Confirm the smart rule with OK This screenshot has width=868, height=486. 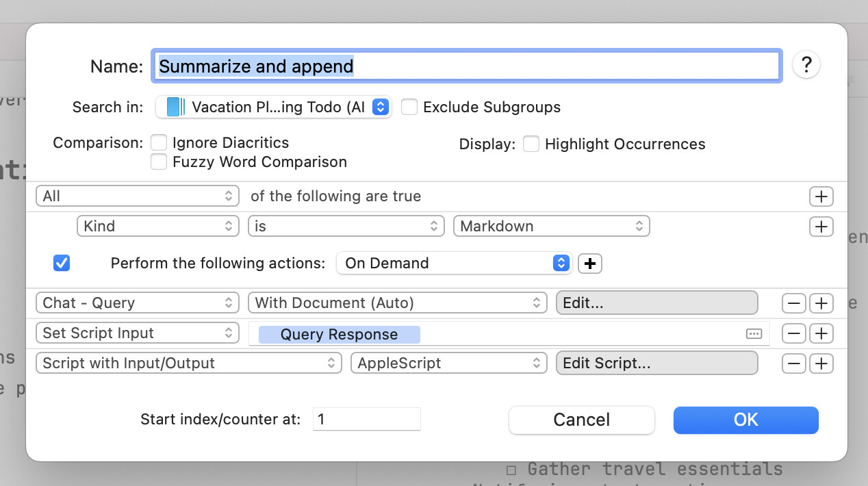pos(745,420)
